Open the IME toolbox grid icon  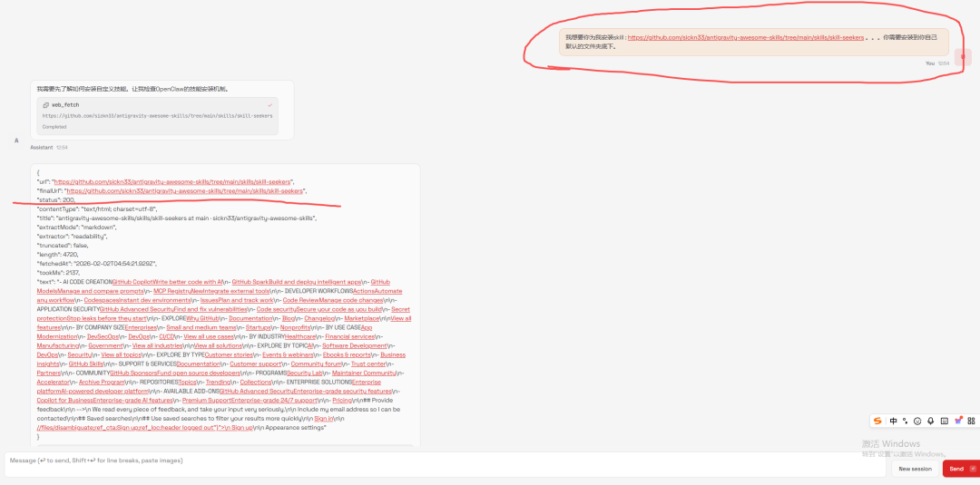(971, 421)
